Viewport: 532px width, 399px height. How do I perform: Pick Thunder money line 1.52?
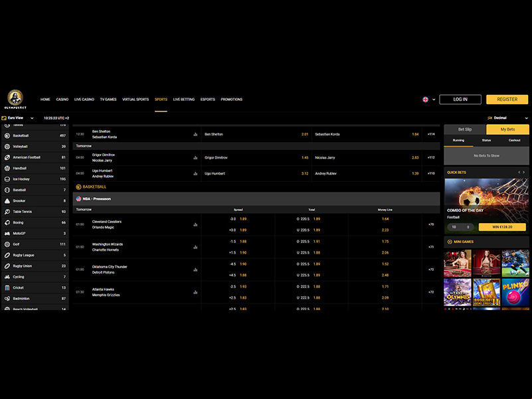(385, 264)
